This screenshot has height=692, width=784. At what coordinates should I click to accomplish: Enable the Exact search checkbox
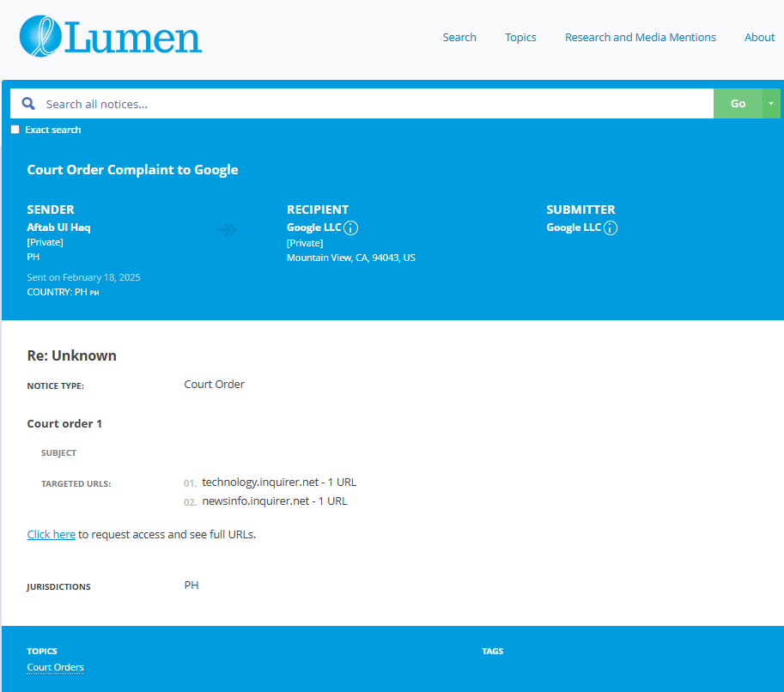[15, 130]
